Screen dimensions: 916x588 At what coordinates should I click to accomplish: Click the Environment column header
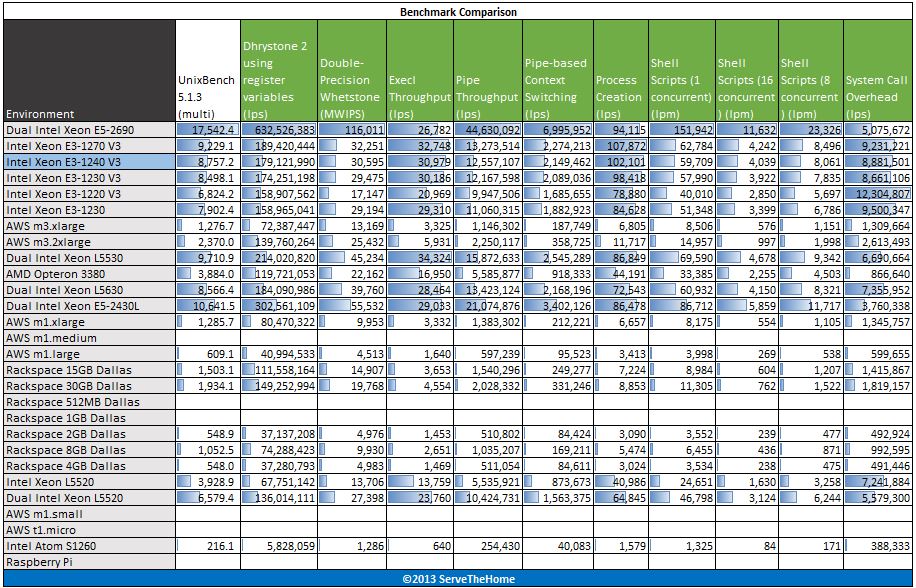click(x=89, y=71)
